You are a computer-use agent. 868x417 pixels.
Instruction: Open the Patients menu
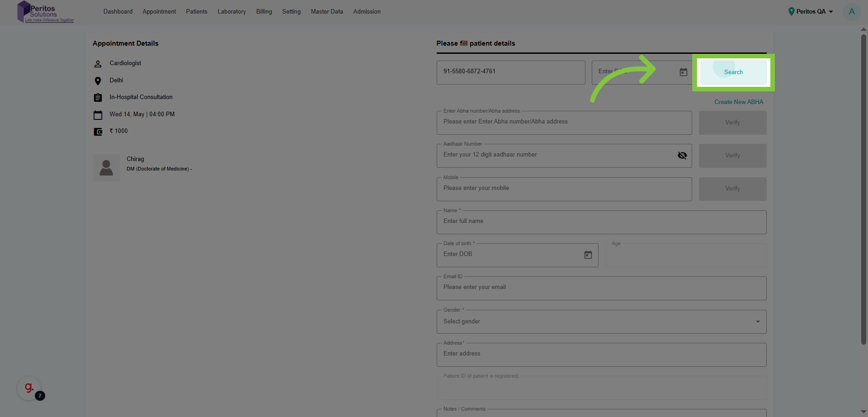point(197,12)
